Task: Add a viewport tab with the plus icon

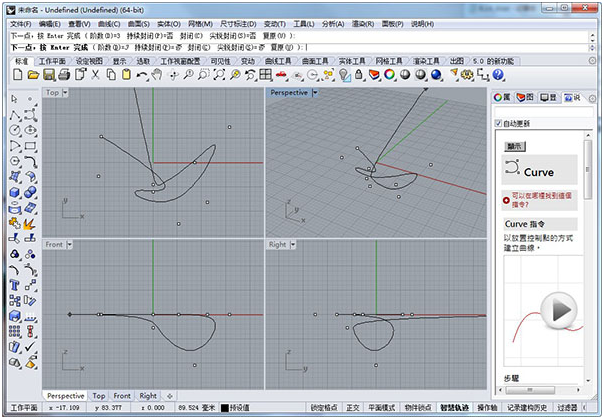Action: point(170,396)
